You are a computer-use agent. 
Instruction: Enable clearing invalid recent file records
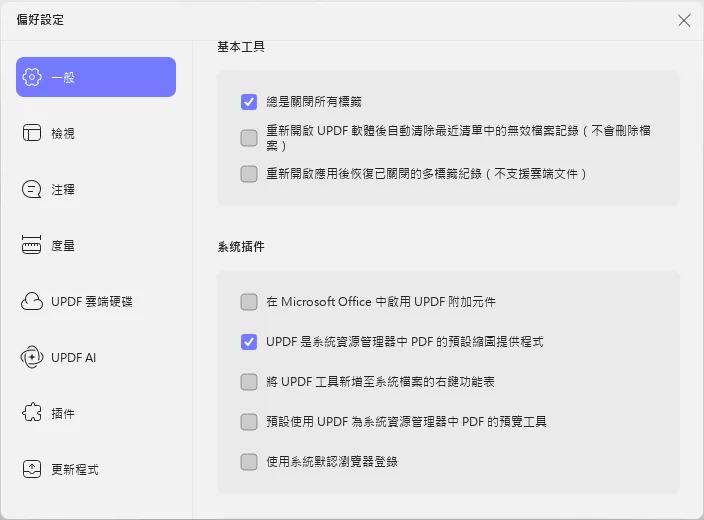[x=249, y=138]
